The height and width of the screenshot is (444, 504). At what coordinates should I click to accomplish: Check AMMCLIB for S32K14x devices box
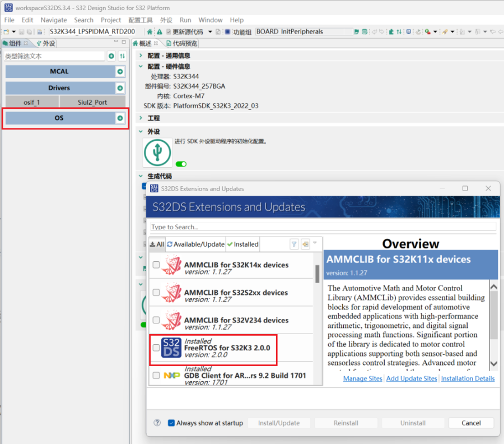tap(156, 265)
